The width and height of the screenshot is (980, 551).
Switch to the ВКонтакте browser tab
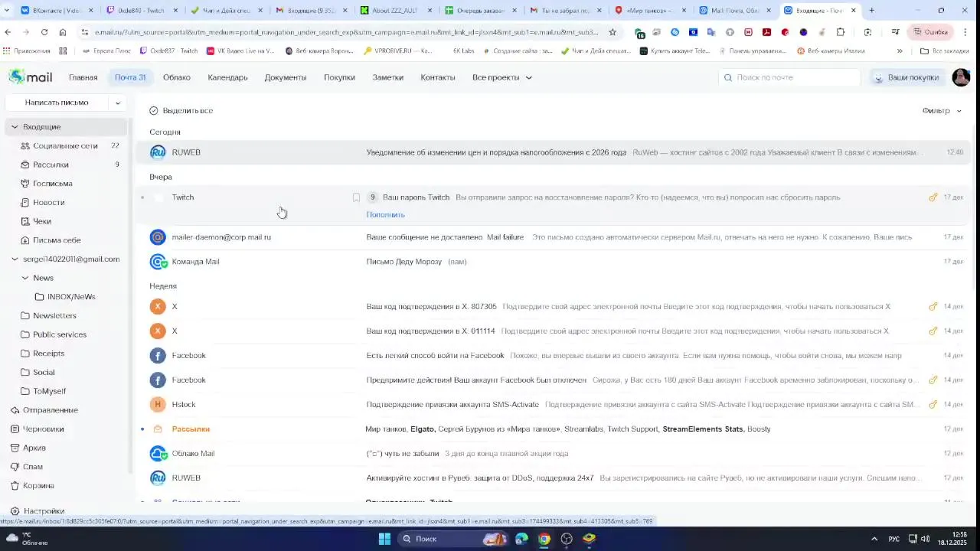click(x=55, y=11)
